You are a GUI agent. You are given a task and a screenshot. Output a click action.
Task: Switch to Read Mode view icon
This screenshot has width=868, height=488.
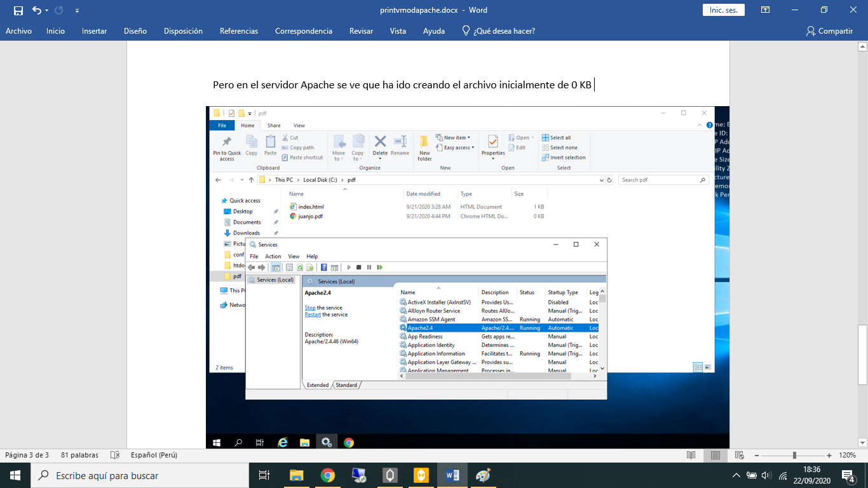[691, 455]
